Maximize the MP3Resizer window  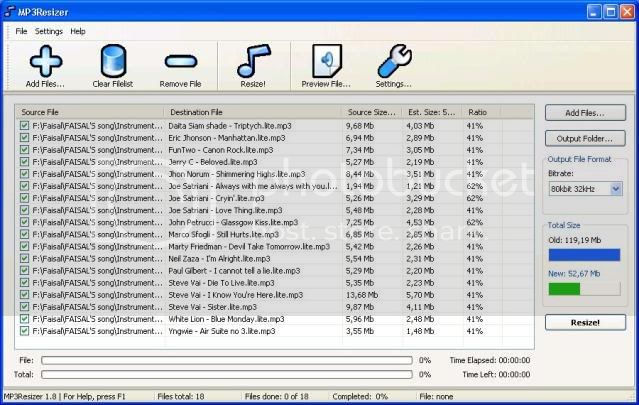[x=610, y=12]
